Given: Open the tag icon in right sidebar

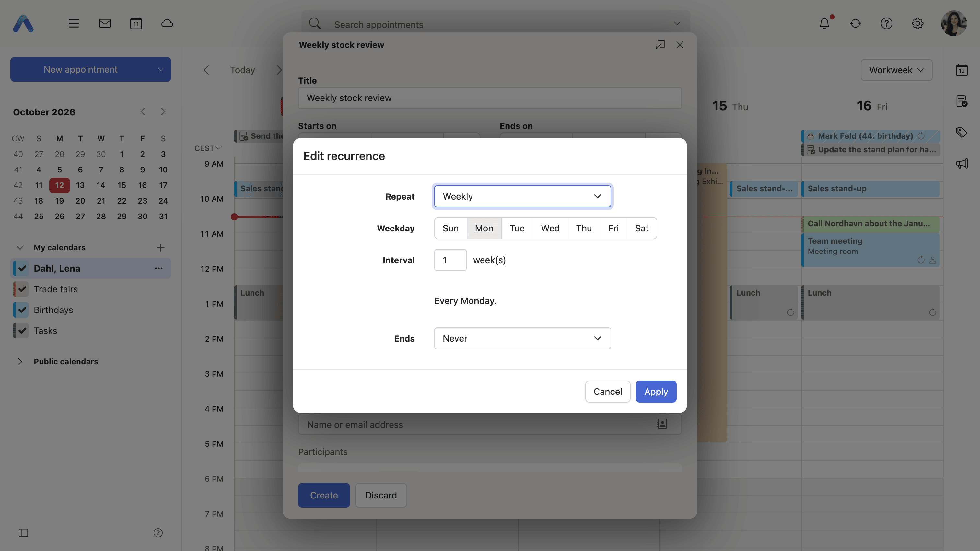Looking at the screenshot, I should (x=962, y=133).
